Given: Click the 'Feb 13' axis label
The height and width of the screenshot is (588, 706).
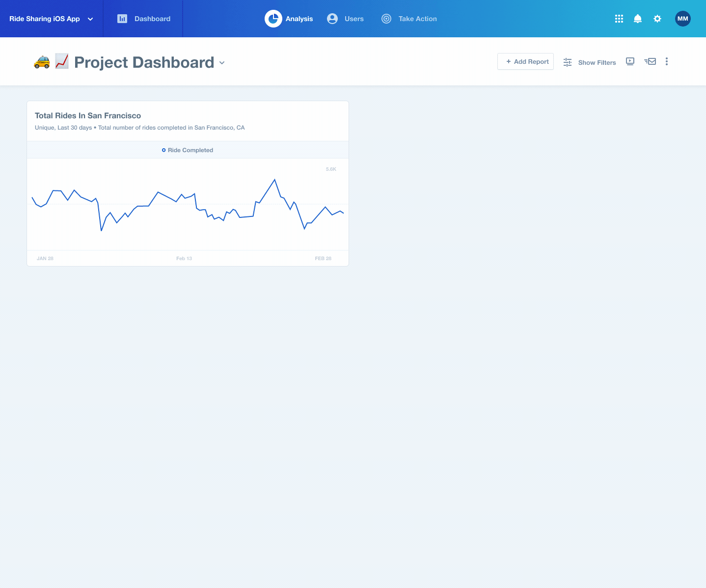Looking at the screenshot, I should pos(184,259).
